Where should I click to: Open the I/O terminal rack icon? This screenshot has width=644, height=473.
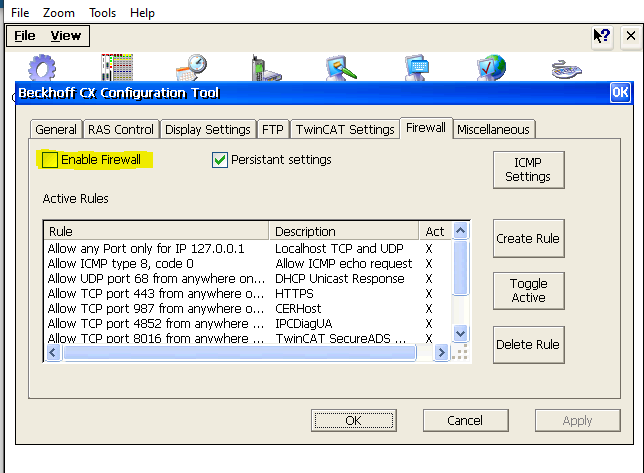pyautogui.click(x=117, y=67)
